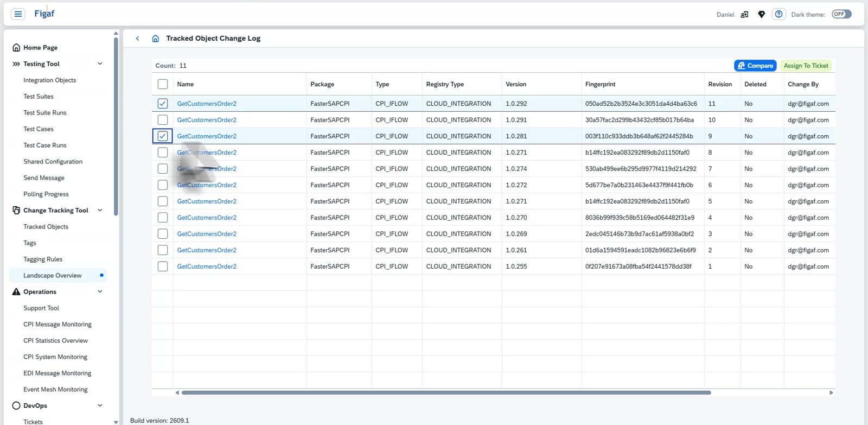Open Support Tool in sidebar
The height and width of the screenshot is (425, 868).
coord(41,308)
